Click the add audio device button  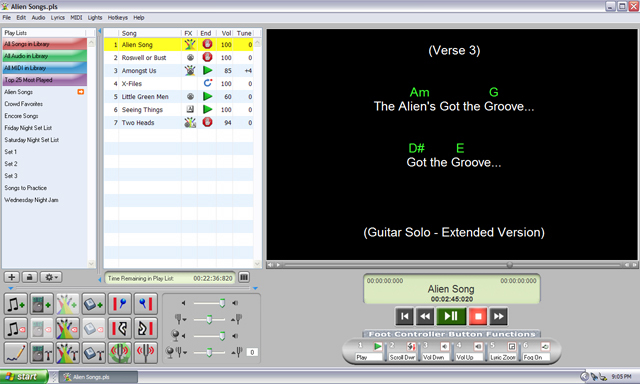42,304
